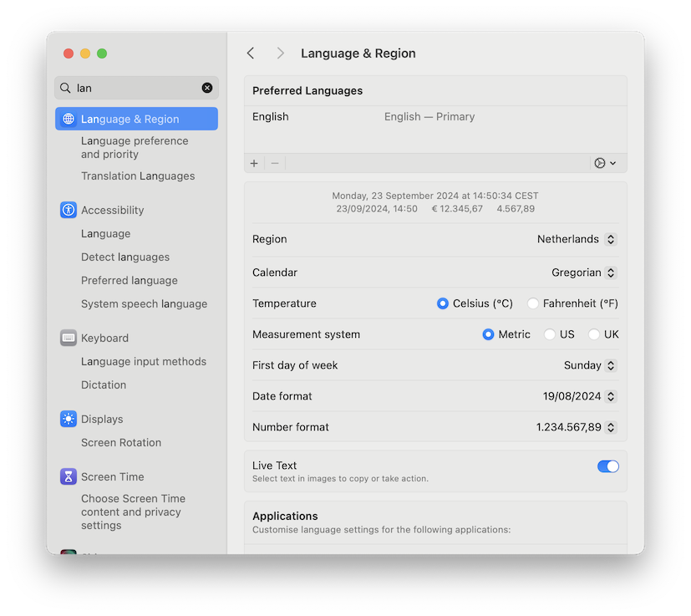Add a language with the plus button
Viewport: 691px width, 616px height.
click(254, 163)
